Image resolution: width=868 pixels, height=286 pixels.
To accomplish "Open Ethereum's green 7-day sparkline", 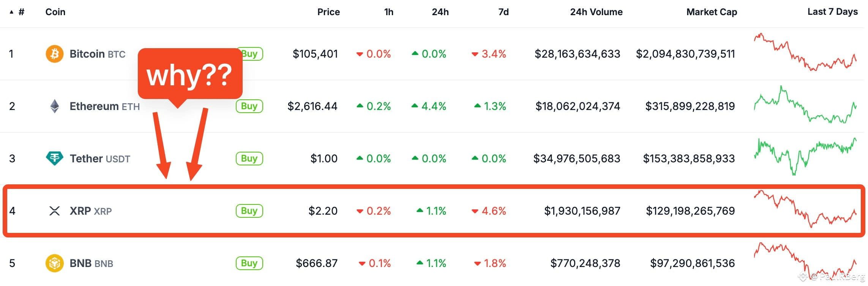I will 805,105.
